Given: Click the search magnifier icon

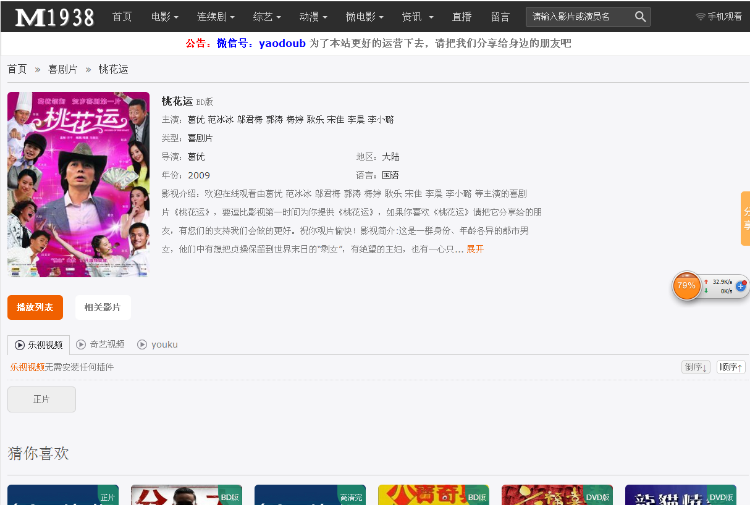Looking at the screenshot, I should point(640,17).
